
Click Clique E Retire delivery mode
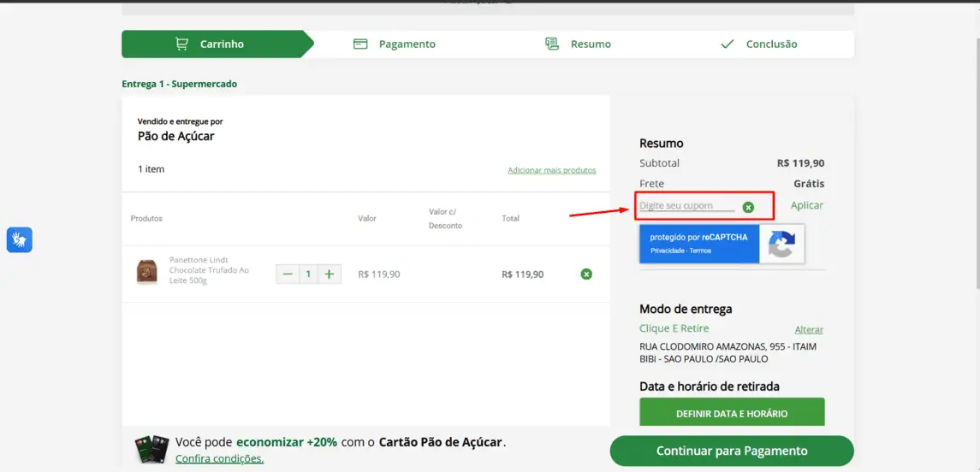coord(674,328)
